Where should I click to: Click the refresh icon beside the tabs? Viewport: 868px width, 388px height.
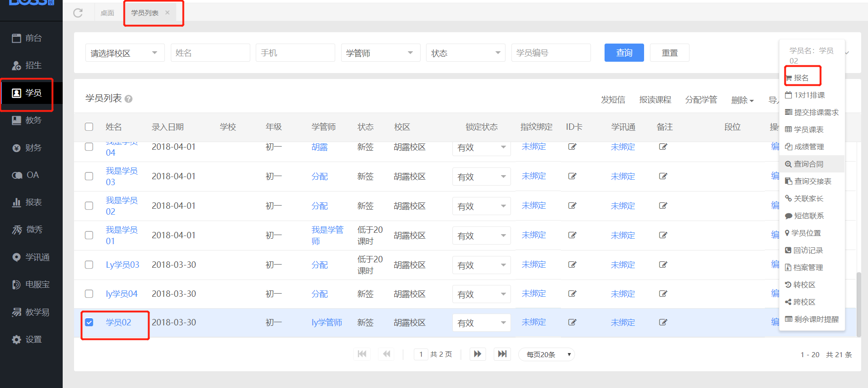pos(78,13)
